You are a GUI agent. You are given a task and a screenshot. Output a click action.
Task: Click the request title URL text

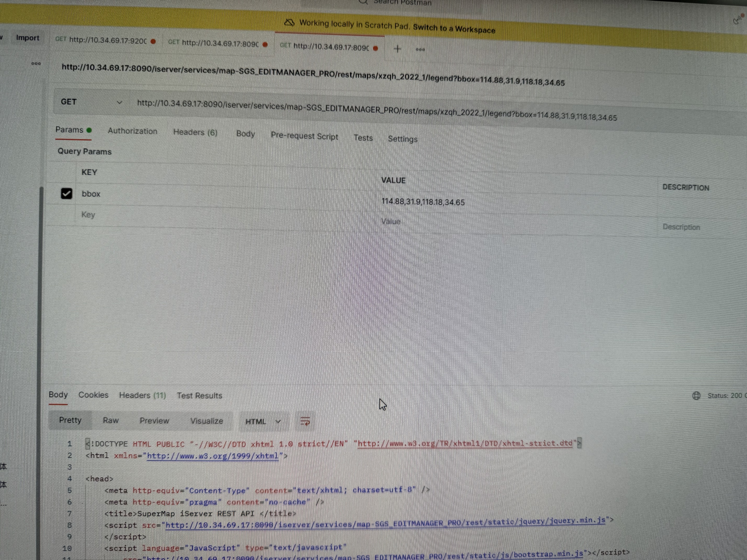(313, 75)
